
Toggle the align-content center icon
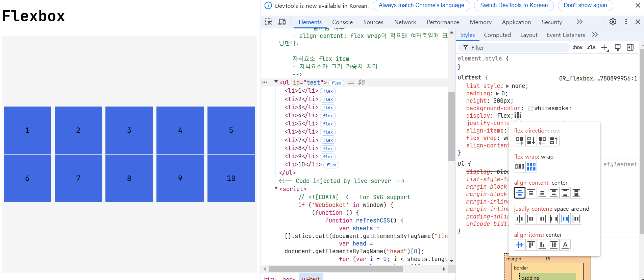(520, 193)
